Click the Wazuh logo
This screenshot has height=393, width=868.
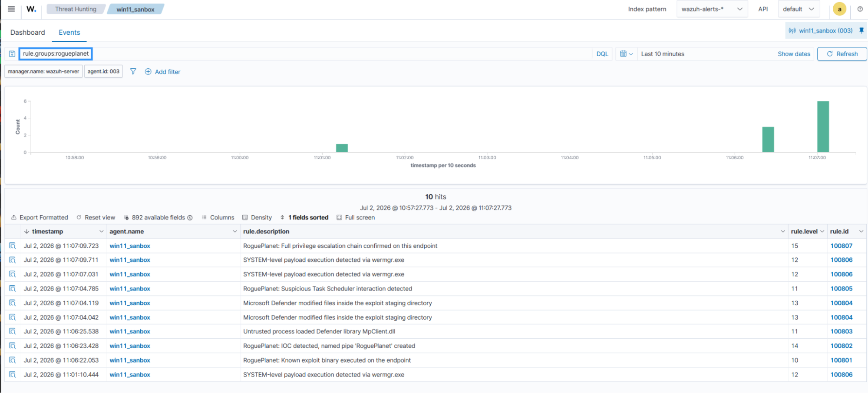click(x=31, y=9)
